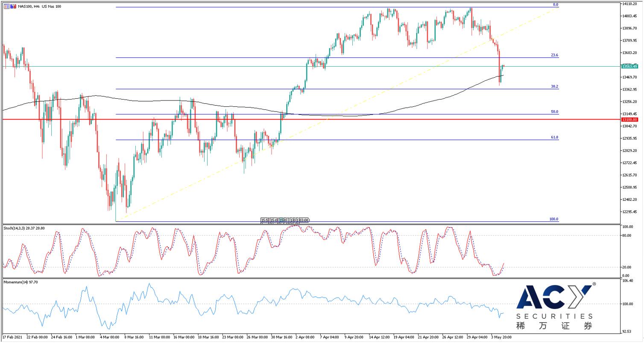Click the 12615.70 price axis label
The height and width of the screenshot is (344, 644).
pos(630,175)
